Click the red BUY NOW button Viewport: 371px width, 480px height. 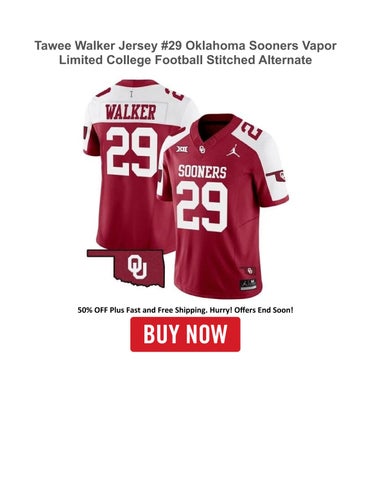pyautogui.click(x=185, y=334)
